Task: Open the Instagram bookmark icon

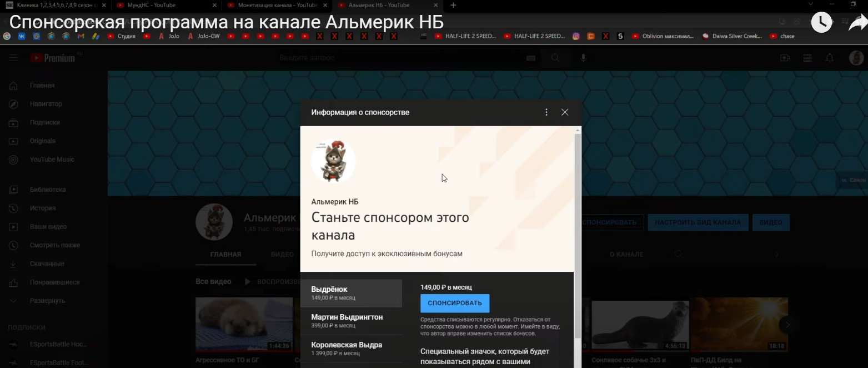Action: pyautogui.click(x=576, y=36)
